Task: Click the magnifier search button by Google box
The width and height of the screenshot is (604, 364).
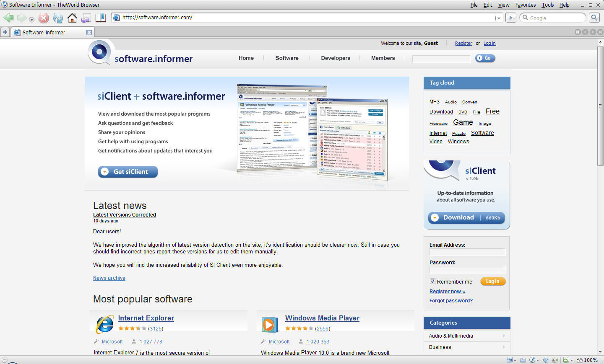Action: [x=594, y=18]
